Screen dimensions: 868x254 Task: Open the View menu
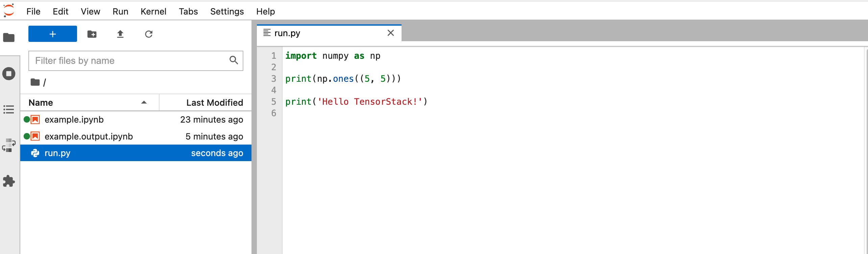tap(90, 11)
